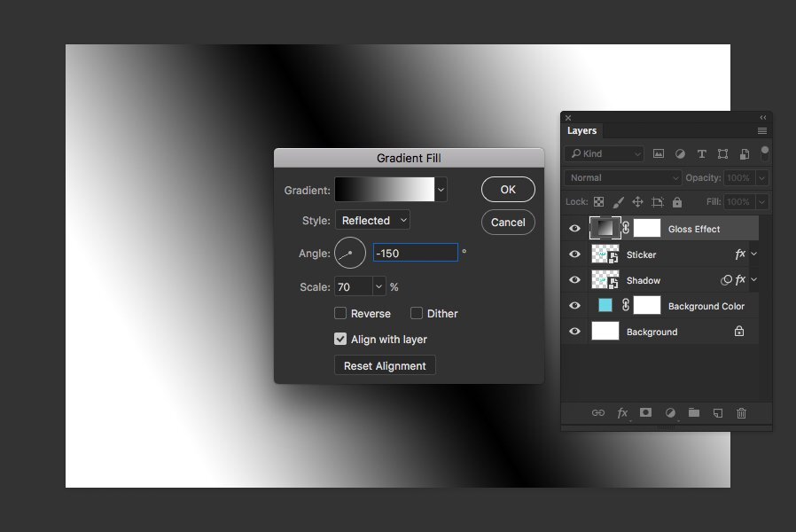
Task: Click the Shadow layer blending options icon
Action: click(727, 279)
